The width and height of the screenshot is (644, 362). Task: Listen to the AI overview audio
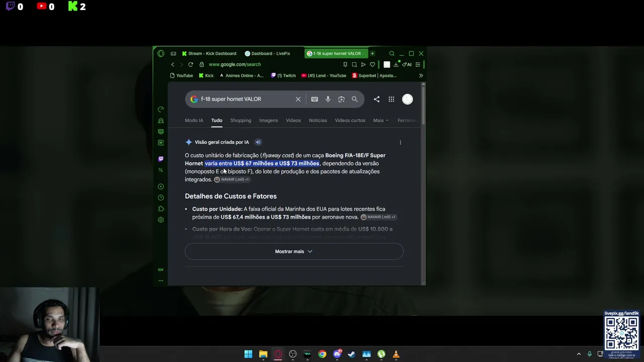click(258, 142)
